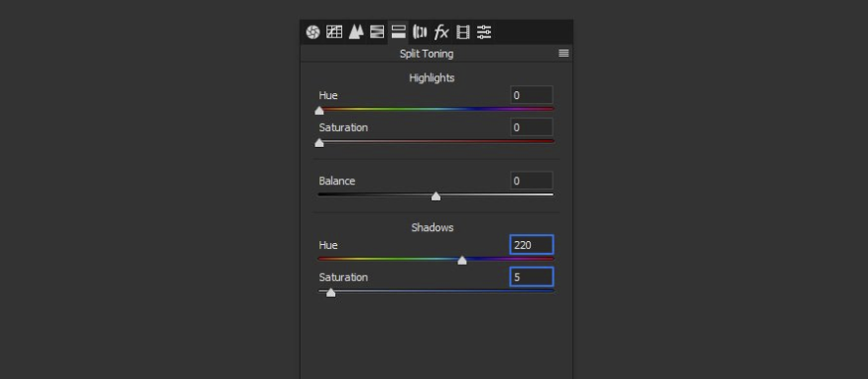868x379 pixels.
Task: Click the Hue label under Shadows
Action: pos(328,245)
